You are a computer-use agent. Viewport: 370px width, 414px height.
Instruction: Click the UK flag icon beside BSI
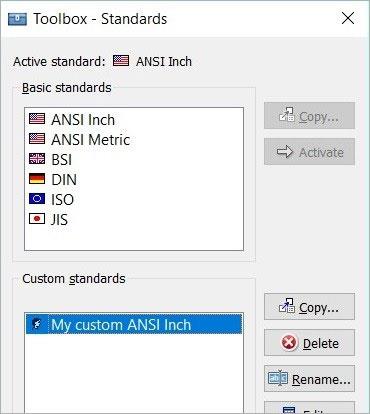37,159
